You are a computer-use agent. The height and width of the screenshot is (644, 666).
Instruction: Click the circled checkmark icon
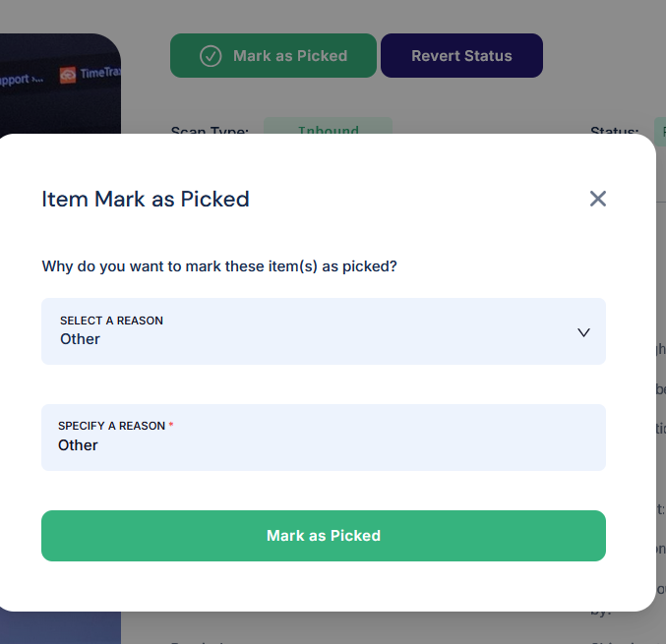click(211, 56)
